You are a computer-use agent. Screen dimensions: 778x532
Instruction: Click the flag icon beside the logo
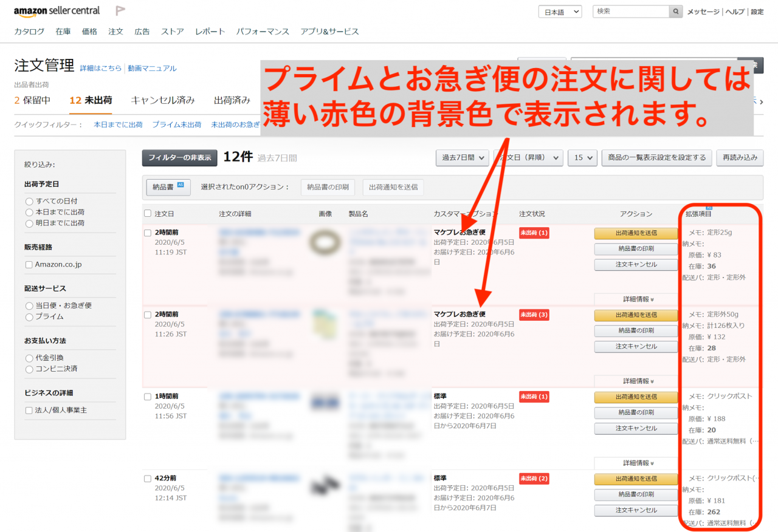120,11
